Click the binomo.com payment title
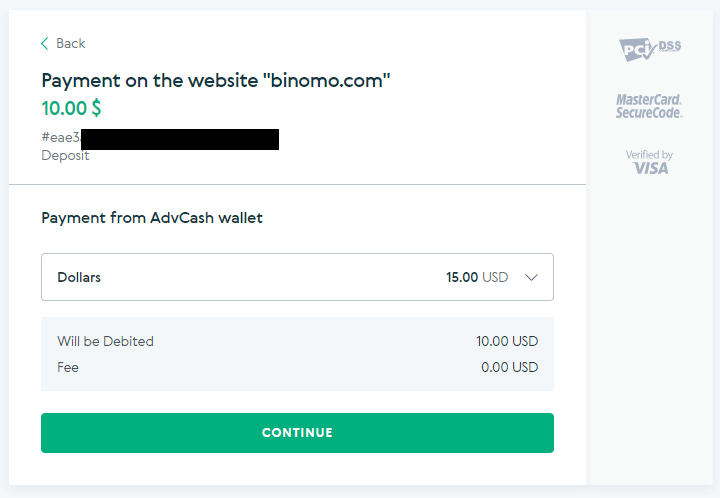720x498 pixels. [215, 81]
